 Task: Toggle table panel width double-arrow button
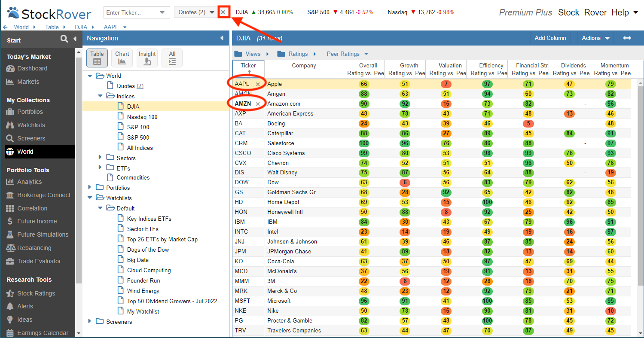627,38
